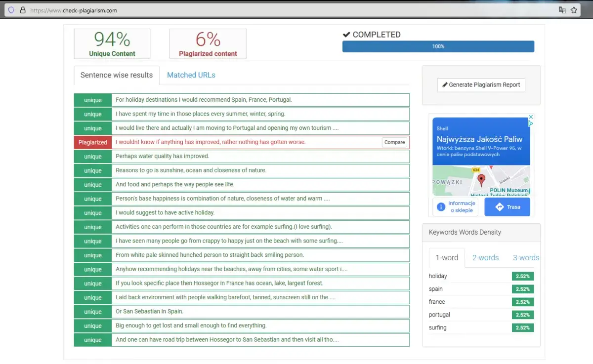Click the info icon for Informacje o sklepie
Image resolution: width=593 pixels, height=364 pixels.
[x=441, y=207]
